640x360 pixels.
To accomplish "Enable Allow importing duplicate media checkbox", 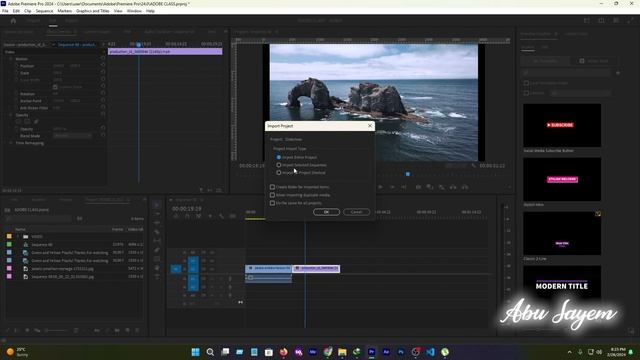I will [x=272, y=195].
